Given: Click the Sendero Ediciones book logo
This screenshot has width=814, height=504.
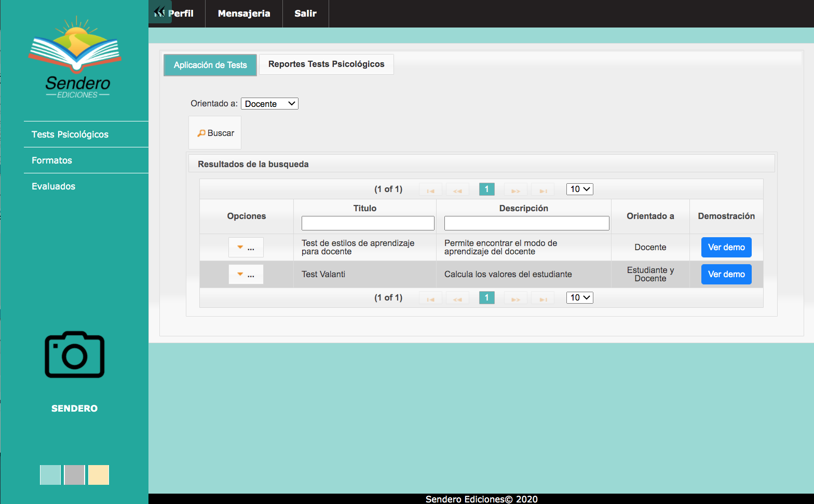Looking at the screenshot, I should point(75,58).
